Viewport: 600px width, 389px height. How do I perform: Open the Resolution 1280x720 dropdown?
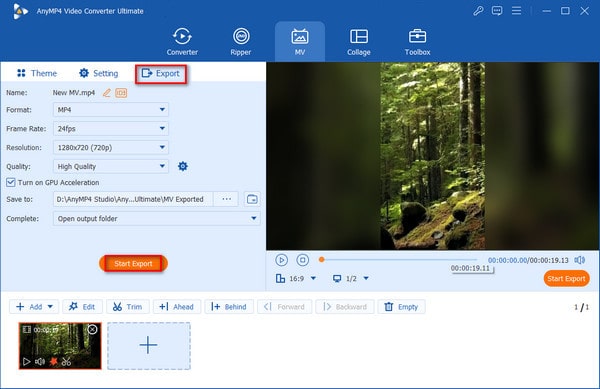[111, 147]
